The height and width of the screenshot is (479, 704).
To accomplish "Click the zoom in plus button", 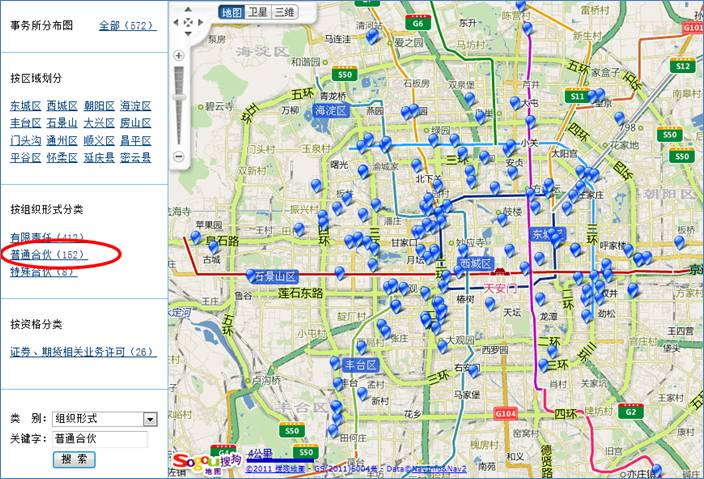I will tap(179, 57).
